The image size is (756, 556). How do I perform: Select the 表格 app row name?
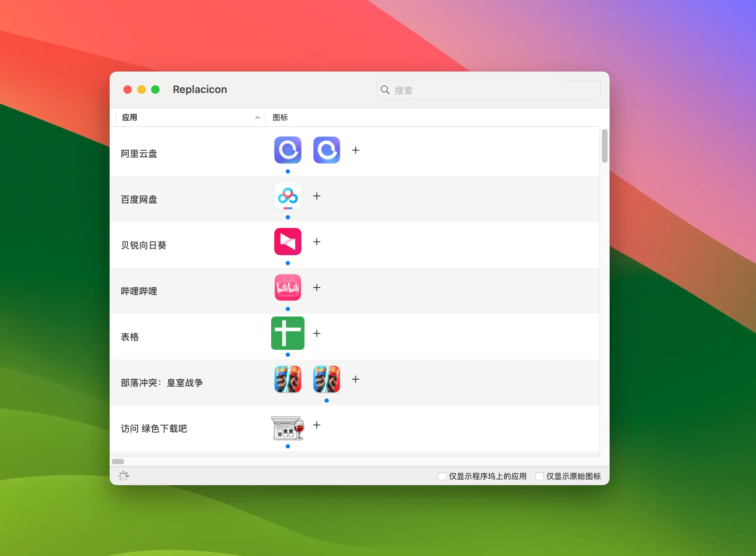[130, 337]
